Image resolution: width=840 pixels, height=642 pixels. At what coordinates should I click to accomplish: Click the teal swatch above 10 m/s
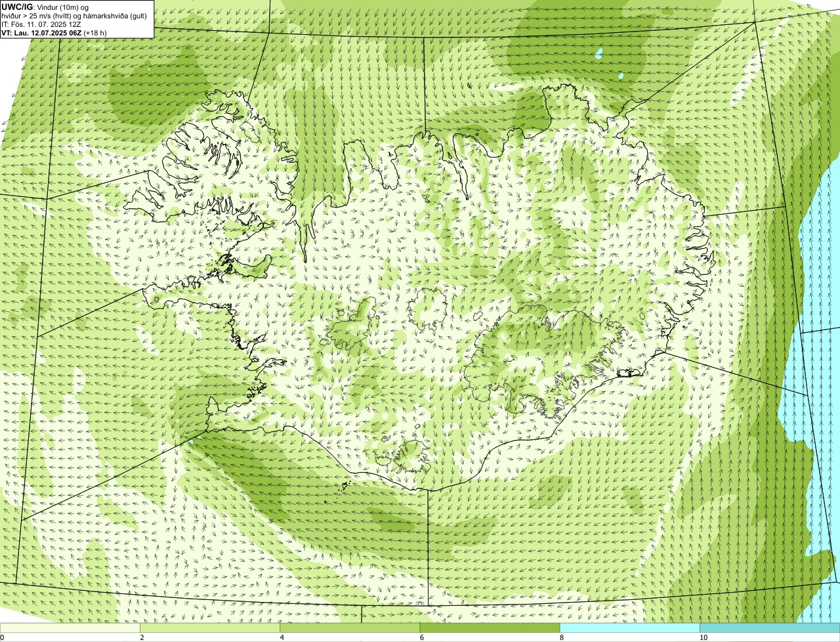tap(770, 628)
